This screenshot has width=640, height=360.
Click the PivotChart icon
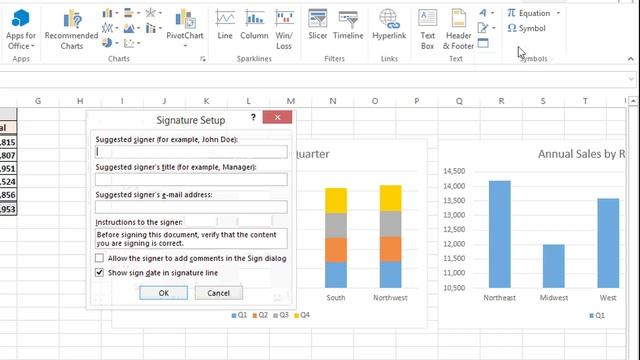tap(185, 19)
